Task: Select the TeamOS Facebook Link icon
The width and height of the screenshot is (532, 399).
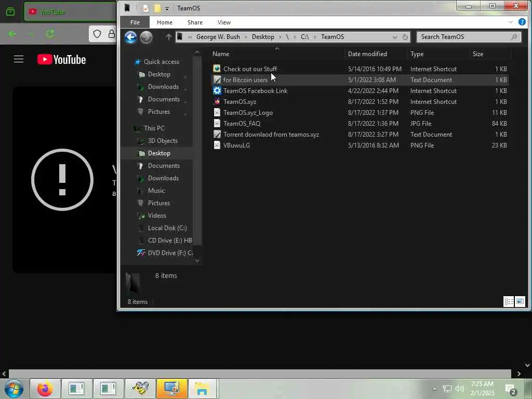Action: pyautogui.click(x=217, y=90)
